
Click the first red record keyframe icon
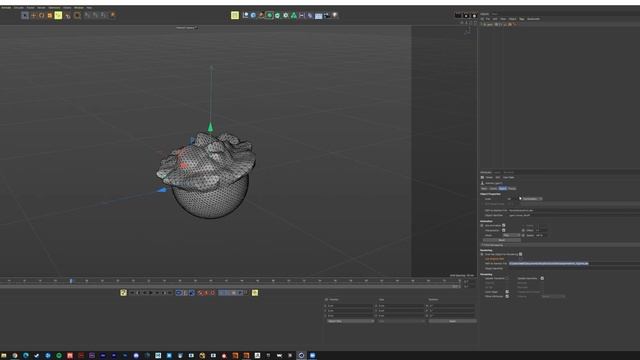[x=200, y=293]
